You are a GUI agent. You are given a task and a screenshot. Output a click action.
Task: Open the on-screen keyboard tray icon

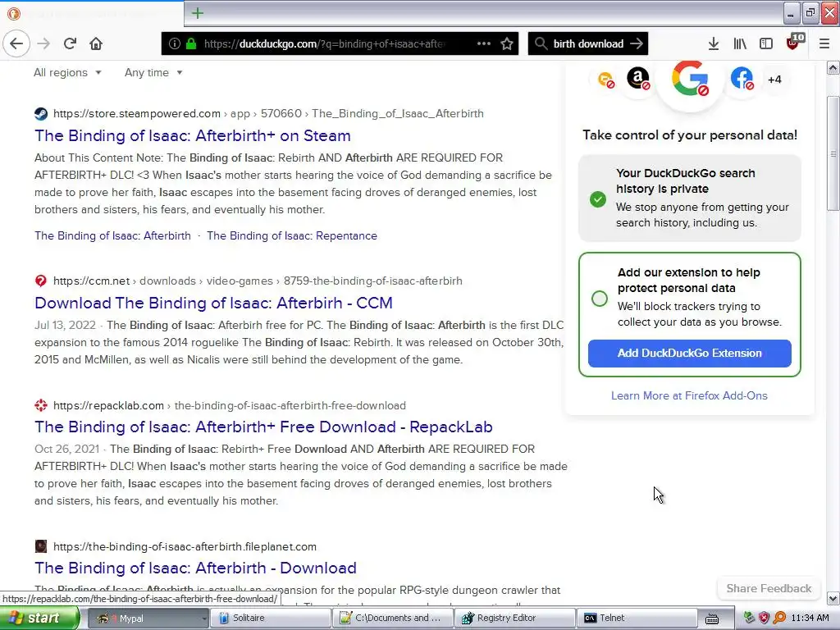point(711,619)
